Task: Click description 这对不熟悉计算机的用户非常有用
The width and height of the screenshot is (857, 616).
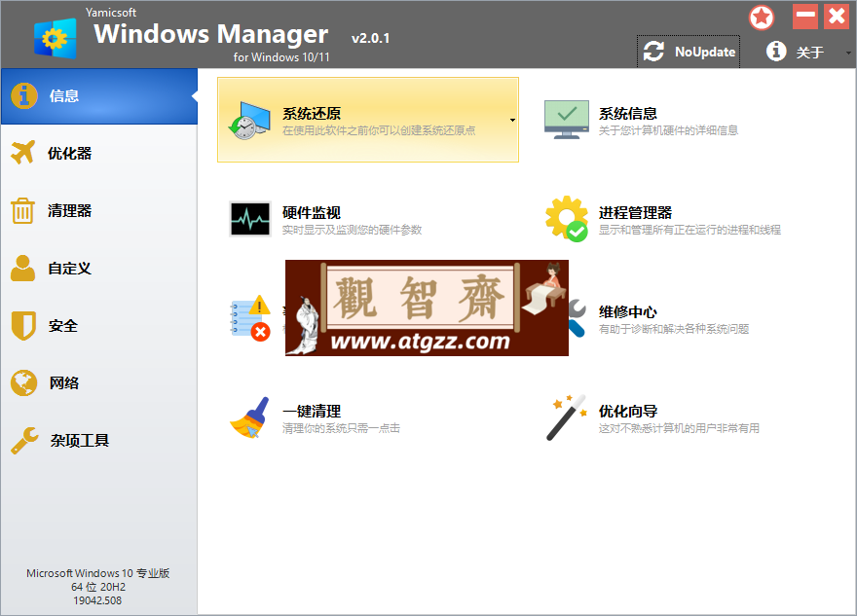Action: (x=680, y=429)
